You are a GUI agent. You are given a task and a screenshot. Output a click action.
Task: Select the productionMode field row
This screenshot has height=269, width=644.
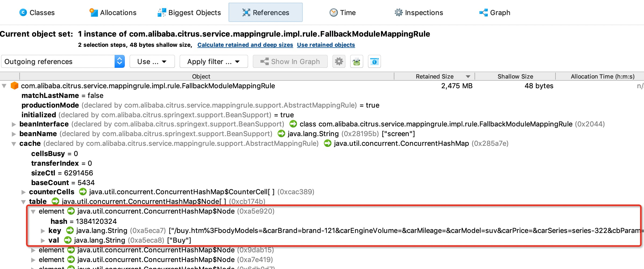[x=200, y=105]
